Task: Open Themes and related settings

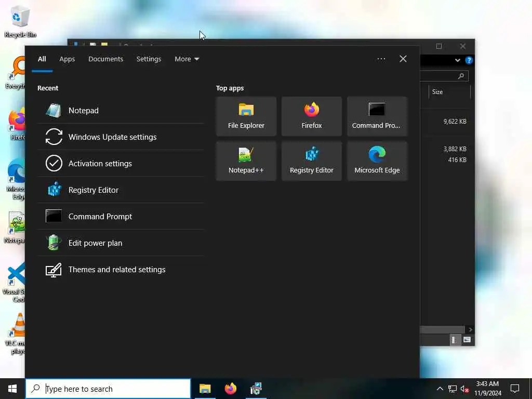Action: click(121, 270)
